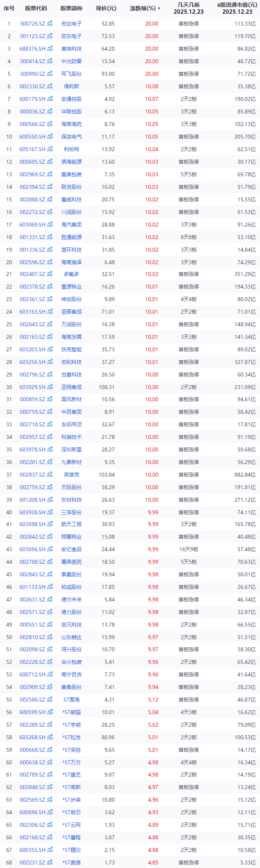
Task: Open chart icon next to 000566.SZ
Action: (x=49, y=124)
